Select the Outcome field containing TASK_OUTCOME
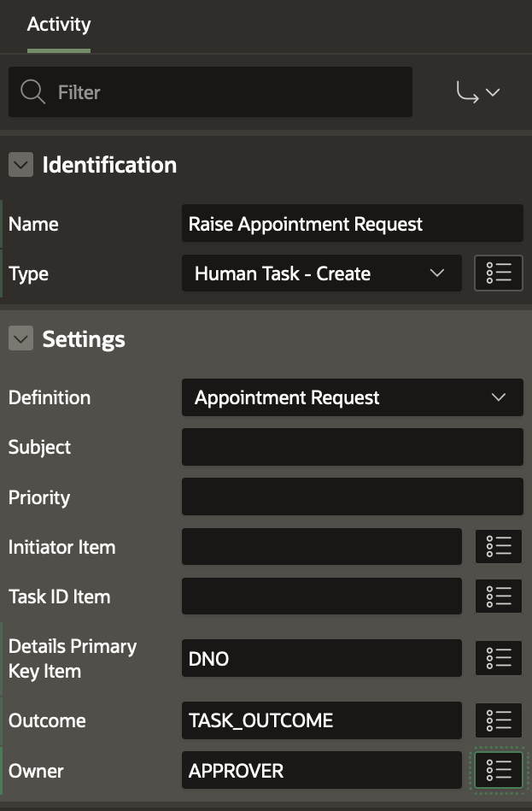The height and width of the screenshot is (811, 532). 321,720
